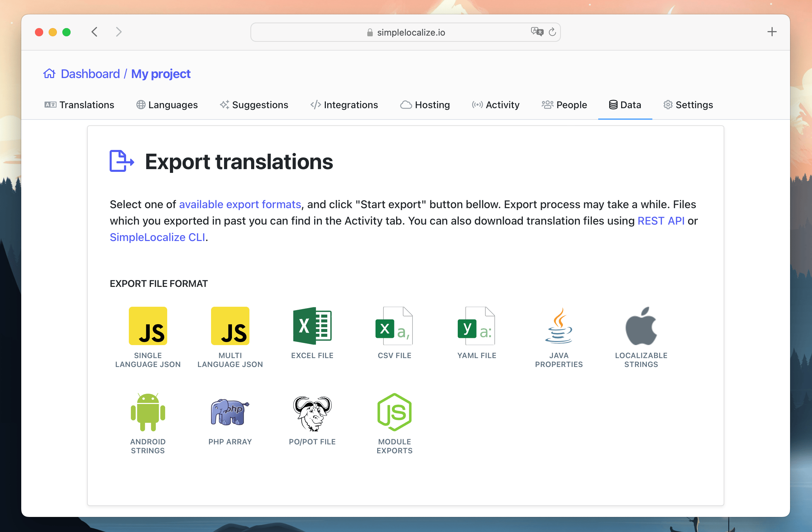Screen dimensions: 812x532
Task: Open the Translations tab
Action: coord(79,105)
